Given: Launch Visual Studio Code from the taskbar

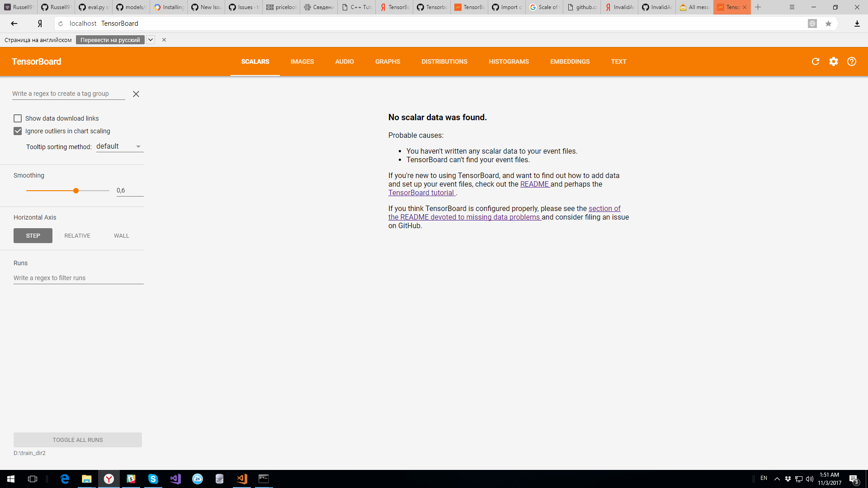Looking at the screenshot, I should [241, 479].
